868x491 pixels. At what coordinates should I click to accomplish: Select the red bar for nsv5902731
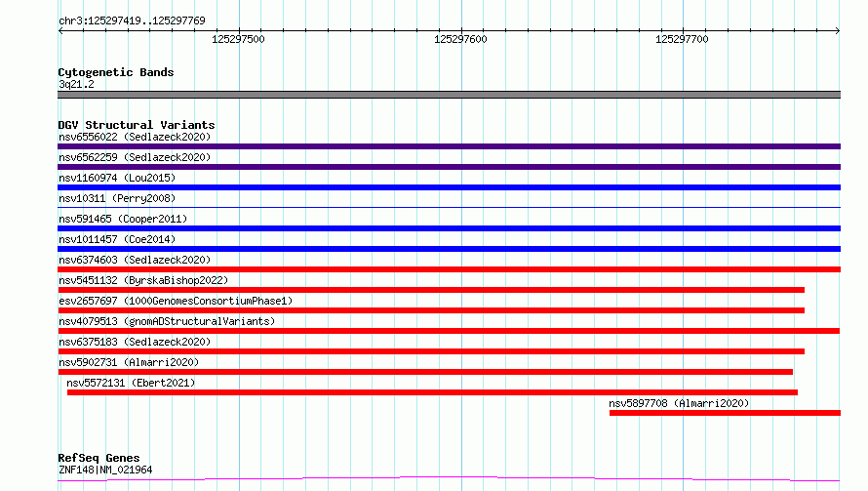pos(425,372)
